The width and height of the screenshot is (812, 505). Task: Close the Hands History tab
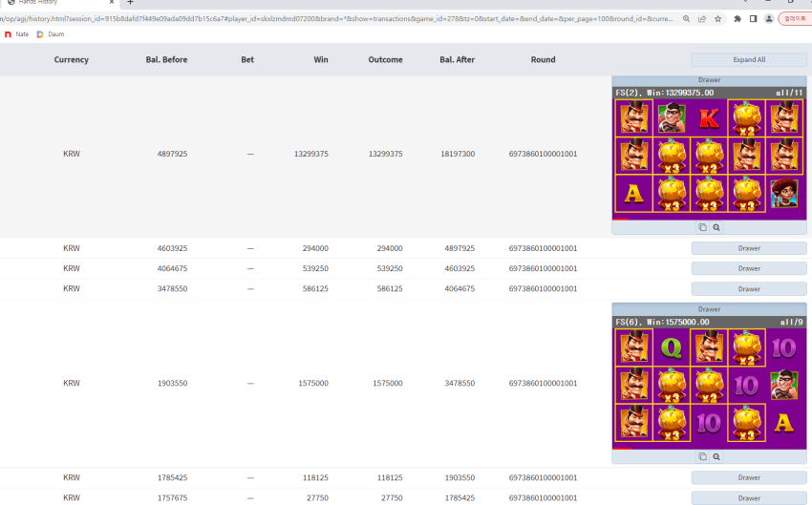[112, 2]
